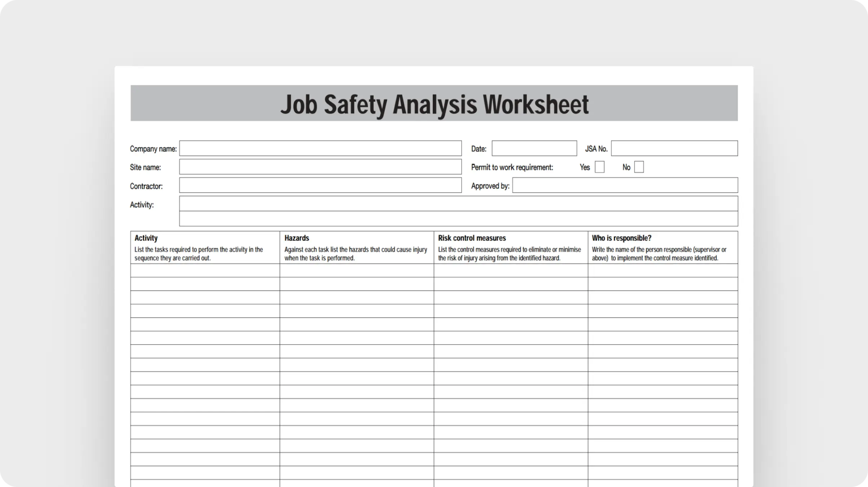The image size is (868, 487).
Task: Click the 'JSA No.' label
Action: coord(596,149)
